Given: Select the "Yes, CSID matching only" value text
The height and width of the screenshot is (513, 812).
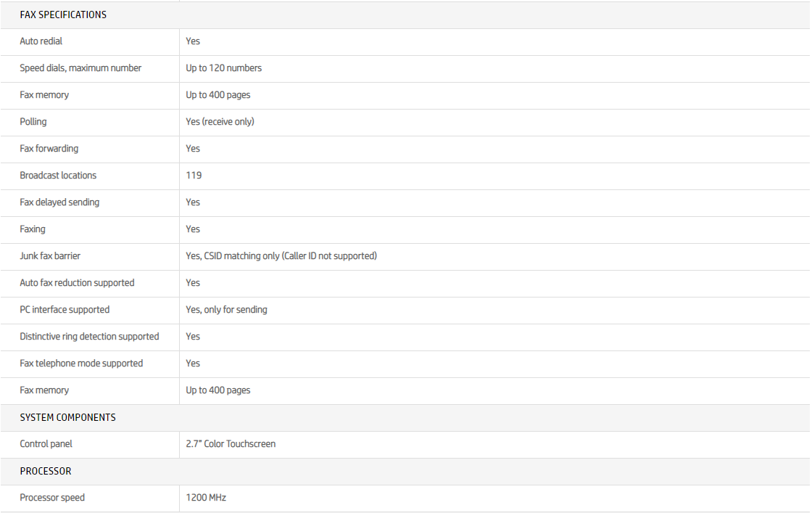Looking at the screenshot, I should [281, 256].
